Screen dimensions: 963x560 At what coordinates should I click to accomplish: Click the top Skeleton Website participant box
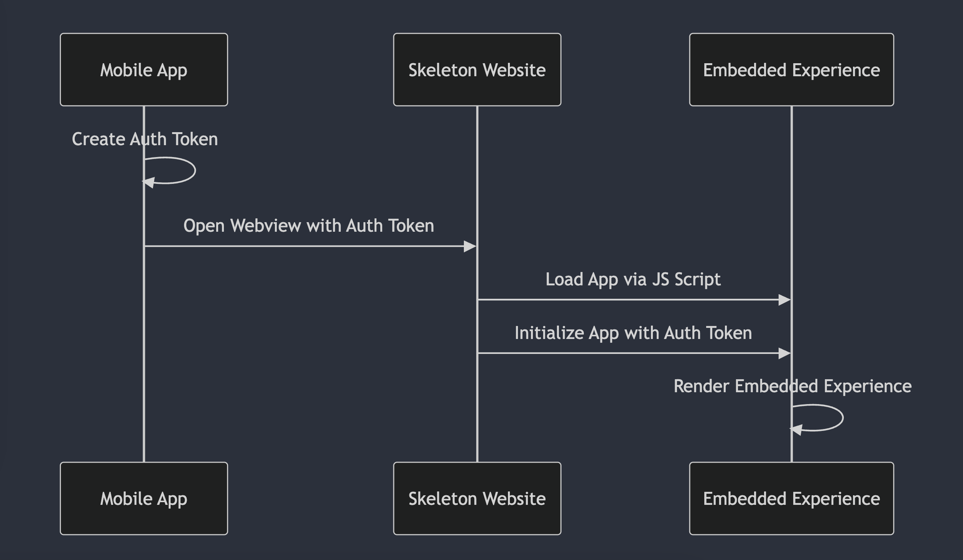click(x=477, y=70)
